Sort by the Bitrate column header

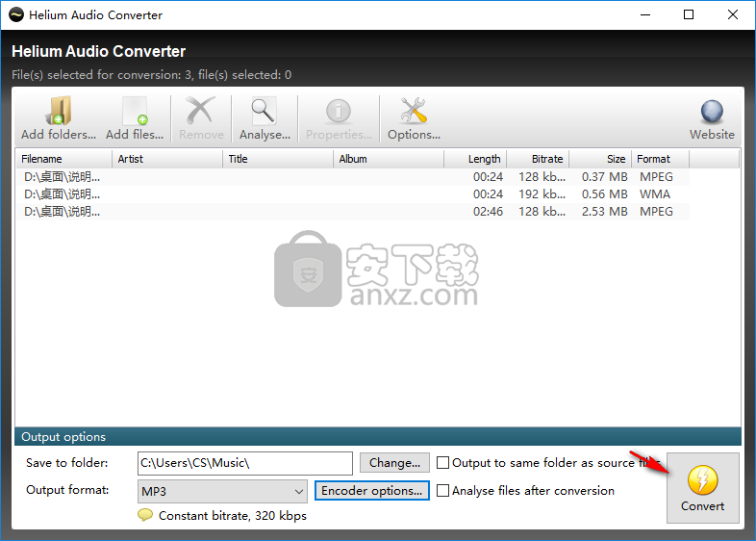point(538,159)
